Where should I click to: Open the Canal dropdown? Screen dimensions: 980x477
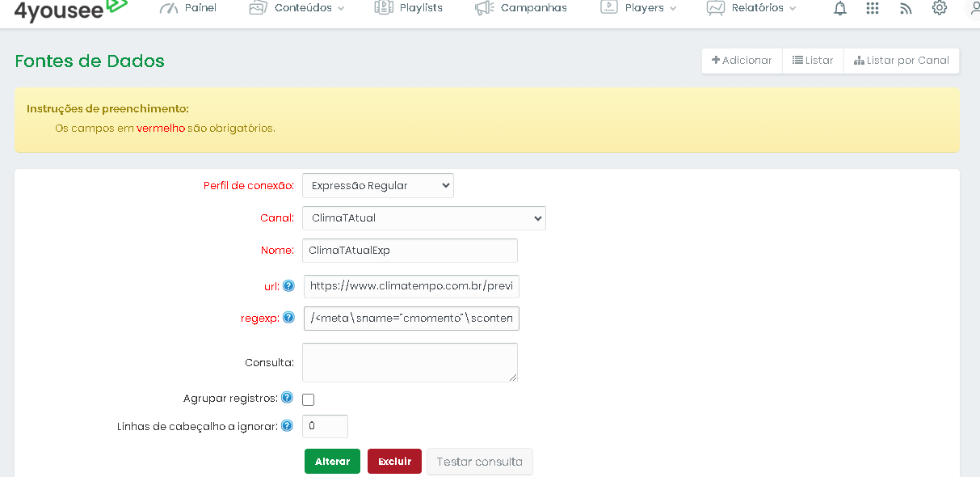pyautogui.click(x=424, y=218)
